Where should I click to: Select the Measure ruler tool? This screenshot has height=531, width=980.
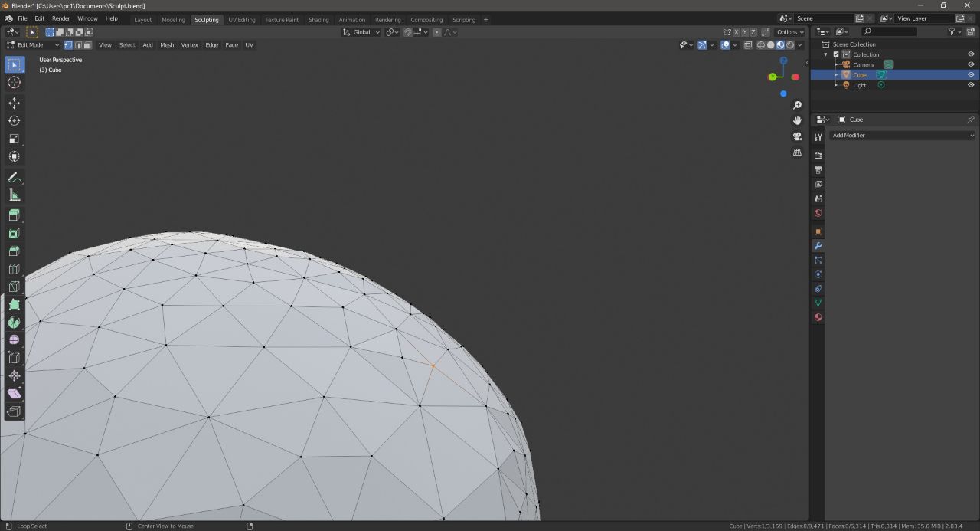coord(15,195)
